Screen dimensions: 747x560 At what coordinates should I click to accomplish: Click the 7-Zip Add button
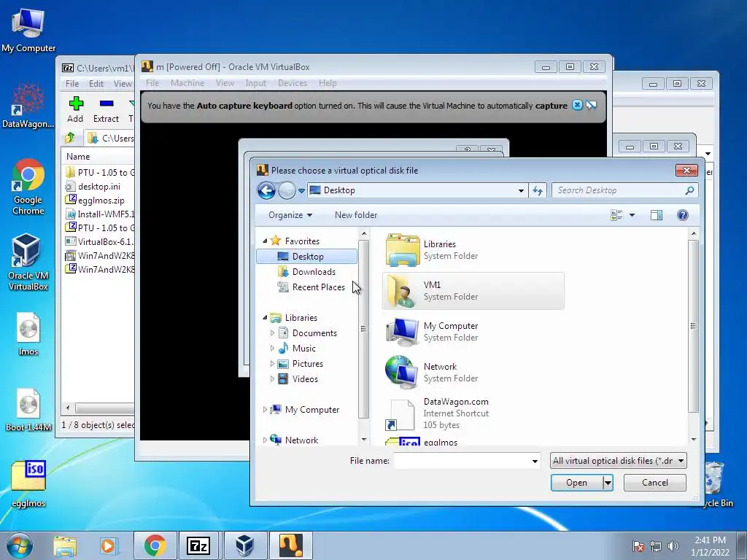pos(75,109)
